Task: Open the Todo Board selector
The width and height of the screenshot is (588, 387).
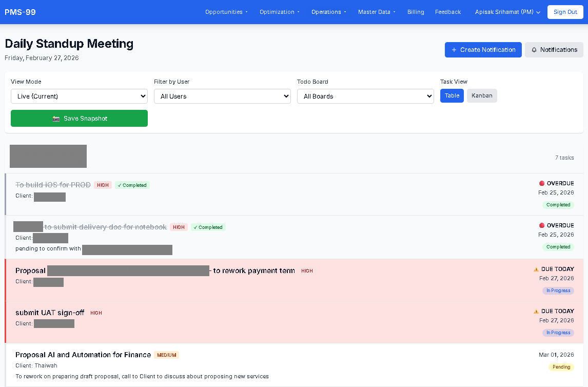Action: [365, 96]
